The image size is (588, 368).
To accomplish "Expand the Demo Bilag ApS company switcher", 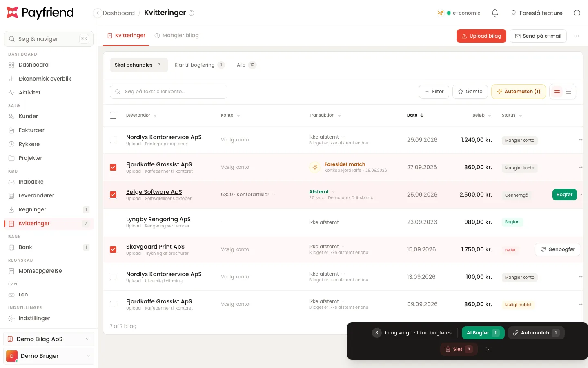I will coord(49,339).
